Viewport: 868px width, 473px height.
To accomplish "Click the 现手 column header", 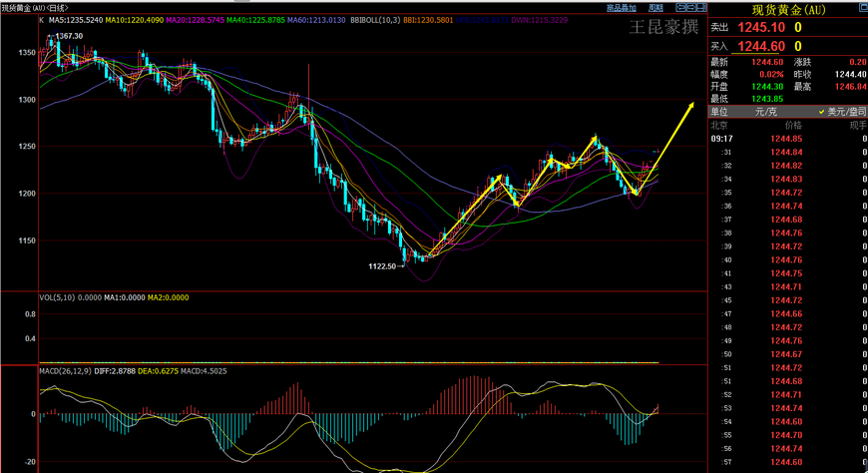I will click(x=859, y=125).
